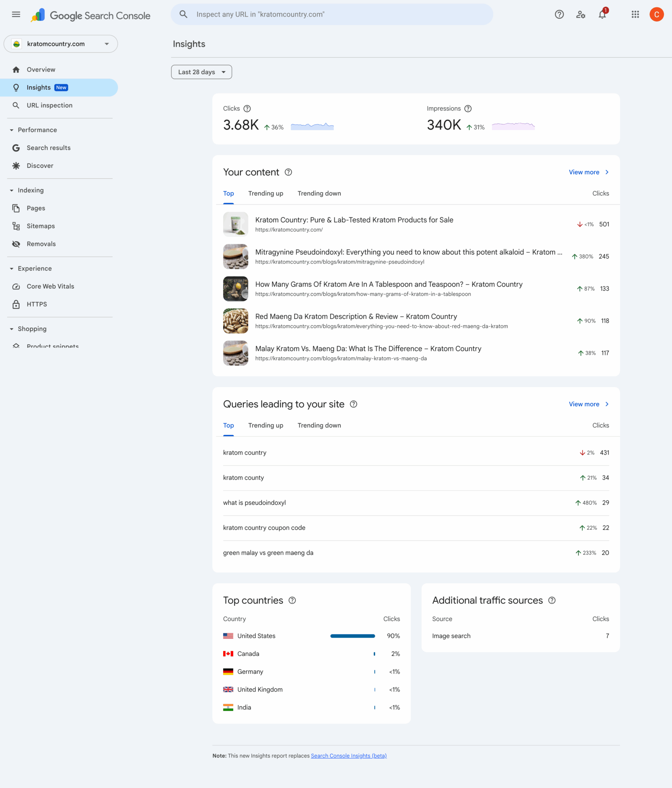This screenshot has width=672, height=788.
Task: Open the kratomcountry.com property selector
Action: pyautogui.click(x=61, y=44)
